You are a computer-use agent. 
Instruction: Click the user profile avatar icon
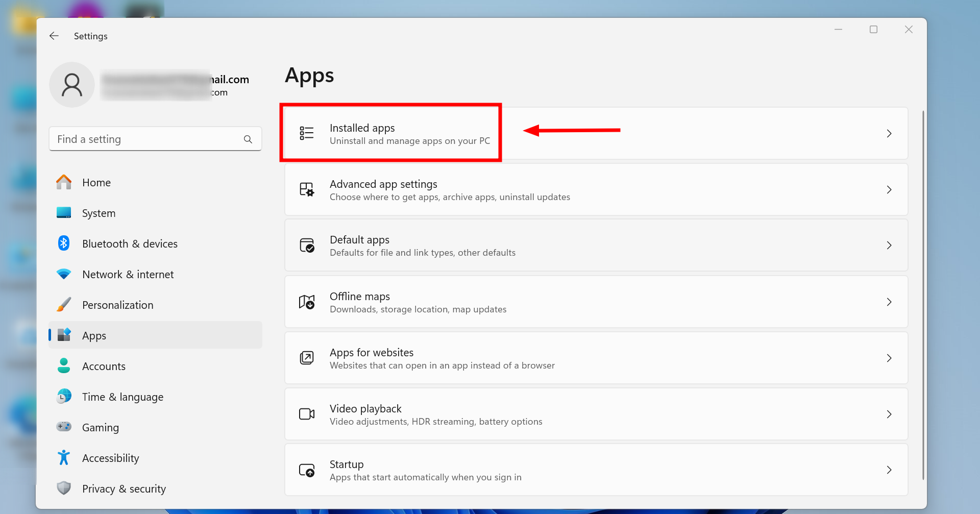pos(72,85)
